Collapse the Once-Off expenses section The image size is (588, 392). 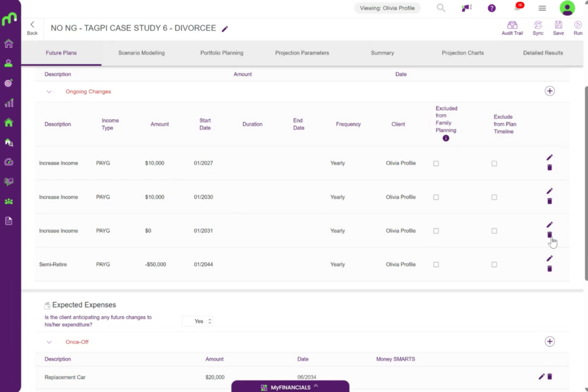click(x=49, y=342)
